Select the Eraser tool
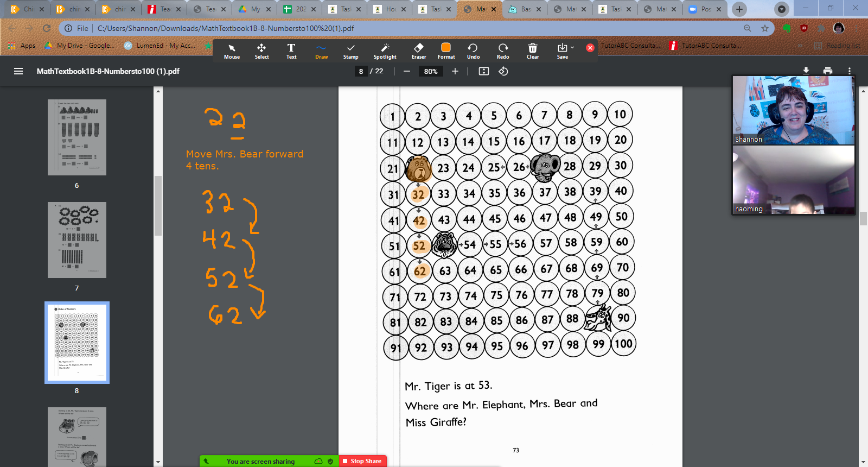Image resolution: width=868 pixels, height=467 pixels. 419,51
